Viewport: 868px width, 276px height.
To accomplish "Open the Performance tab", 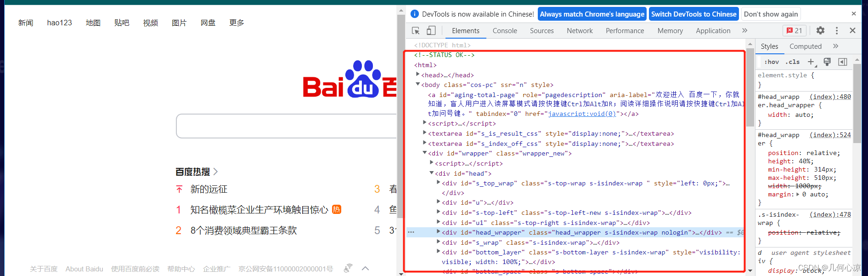I will point(625,31).
